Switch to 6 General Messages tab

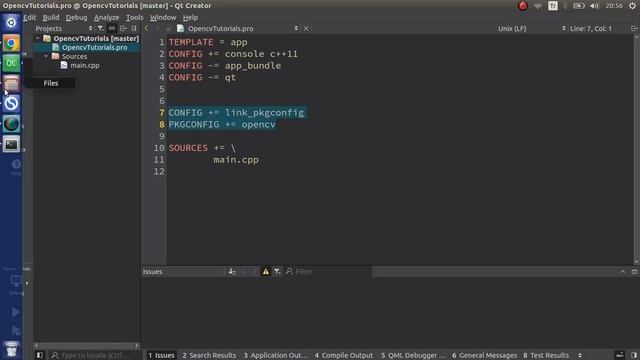tap(484, 356)
